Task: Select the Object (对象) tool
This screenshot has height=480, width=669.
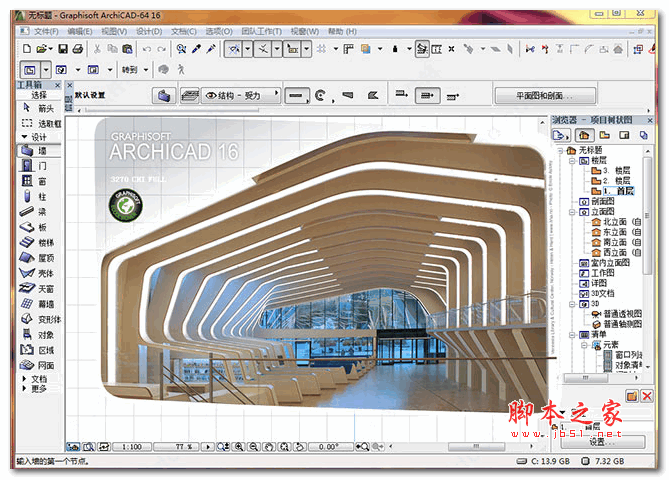Action: pyautogui.click(x=39, y=335)
